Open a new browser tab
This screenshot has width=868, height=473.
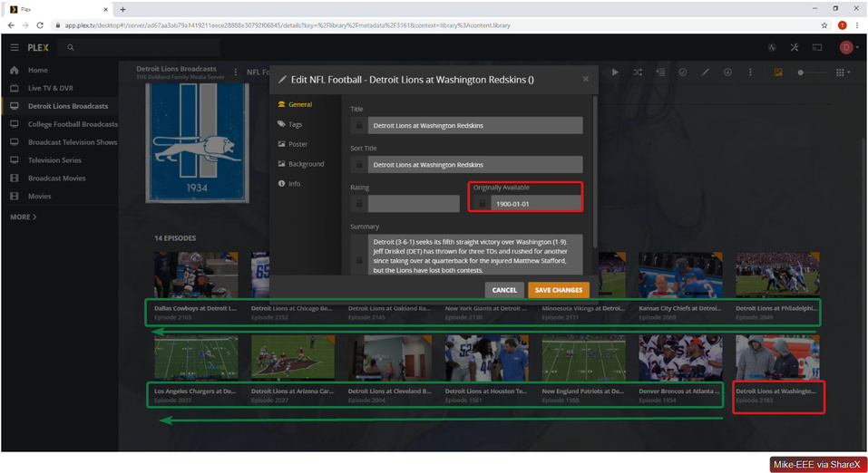[122, 9]
